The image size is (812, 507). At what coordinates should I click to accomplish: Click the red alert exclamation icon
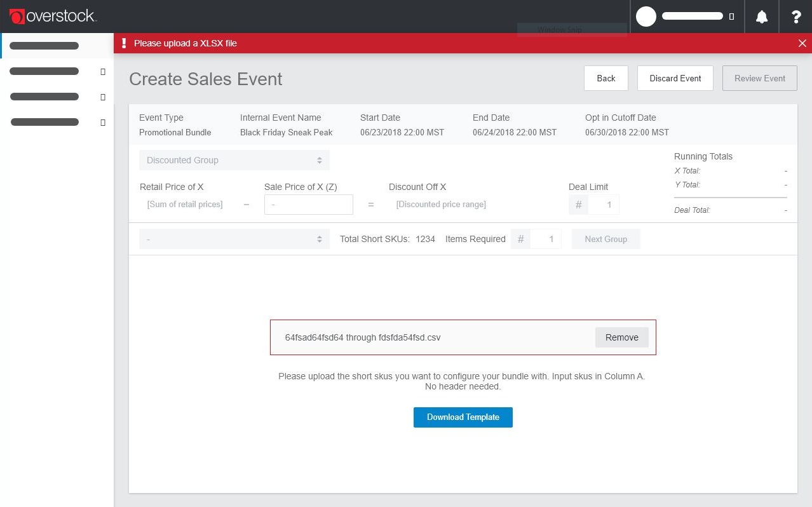[125, 43]
